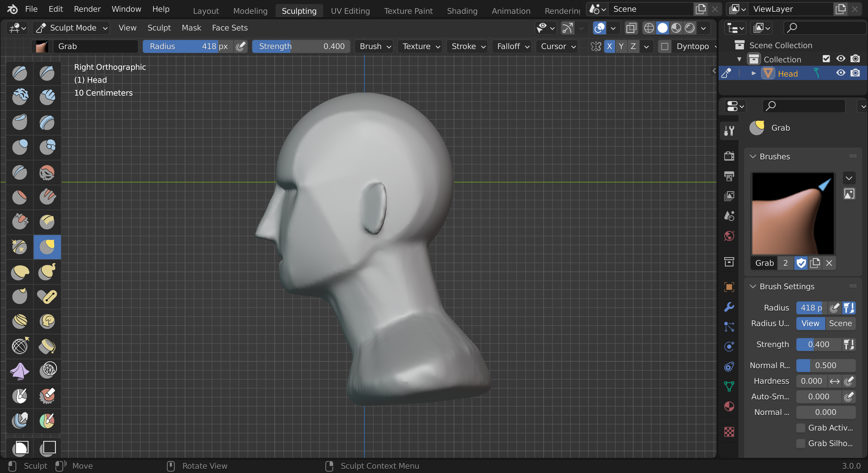This screenshot has width=868, height=473.
Task: Select the Box Mask tool
Action: tap(20, 448)
